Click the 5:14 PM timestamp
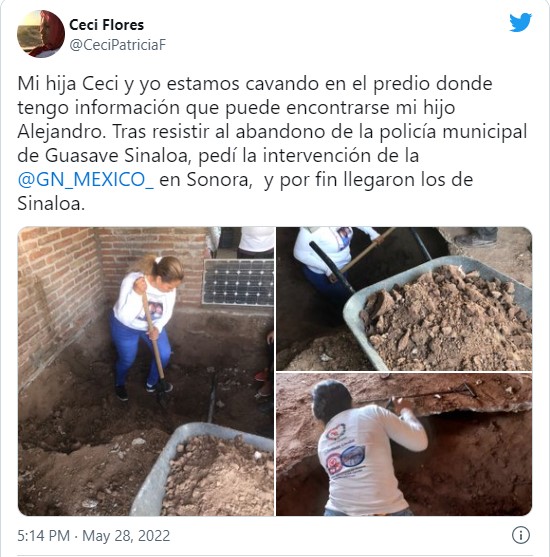 tap(44, 536)
